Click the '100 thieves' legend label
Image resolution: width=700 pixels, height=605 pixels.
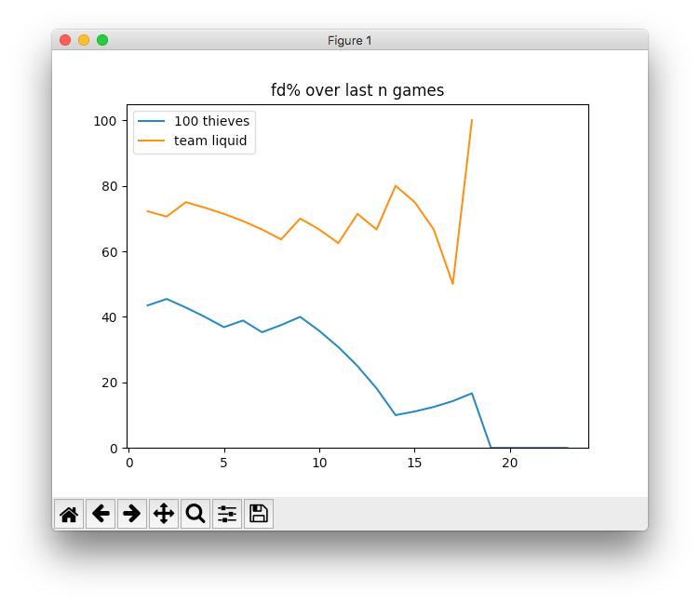point(211,121)
